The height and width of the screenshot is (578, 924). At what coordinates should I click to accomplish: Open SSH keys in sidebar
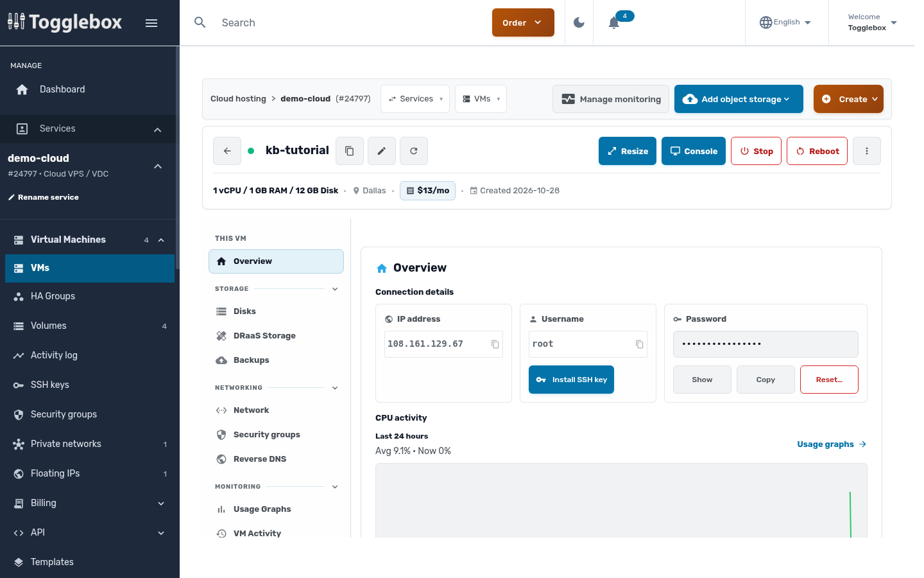point(90,385)
